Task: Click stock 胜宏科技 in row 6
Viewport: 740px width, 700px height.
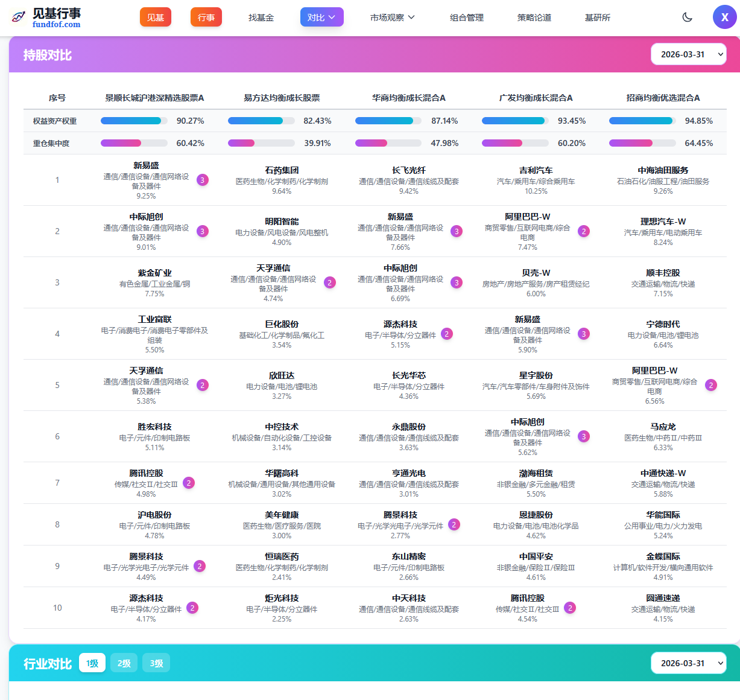Action: (x=154, y=427)
